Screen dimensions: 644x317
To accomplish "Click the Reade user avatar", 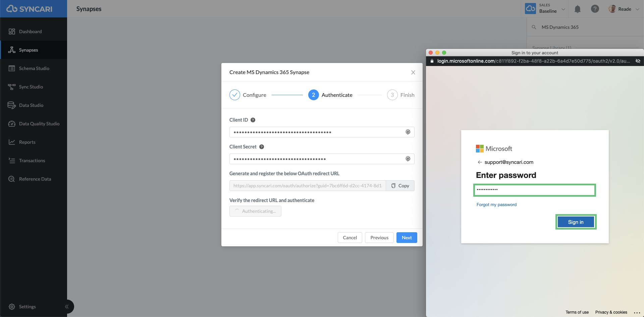I will 612,9.
